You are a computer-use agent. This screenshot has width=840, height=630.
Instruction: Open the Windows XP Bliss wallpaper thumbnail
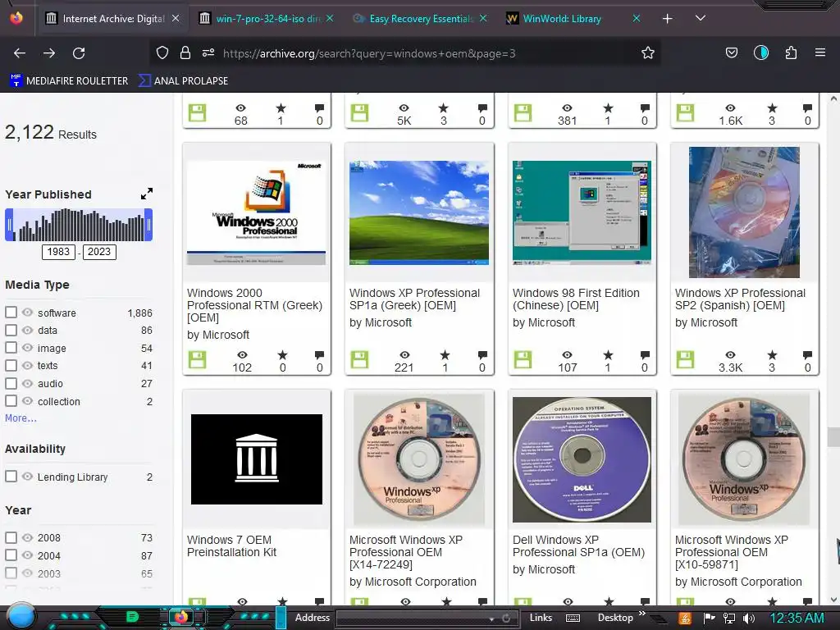(419, 212)
